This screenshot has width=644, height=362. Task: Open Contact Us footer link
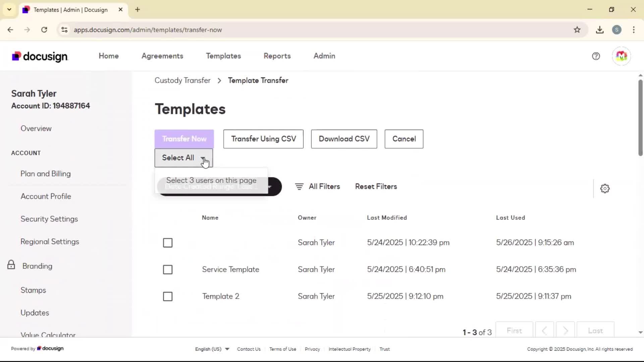click(x=249, y=349)
